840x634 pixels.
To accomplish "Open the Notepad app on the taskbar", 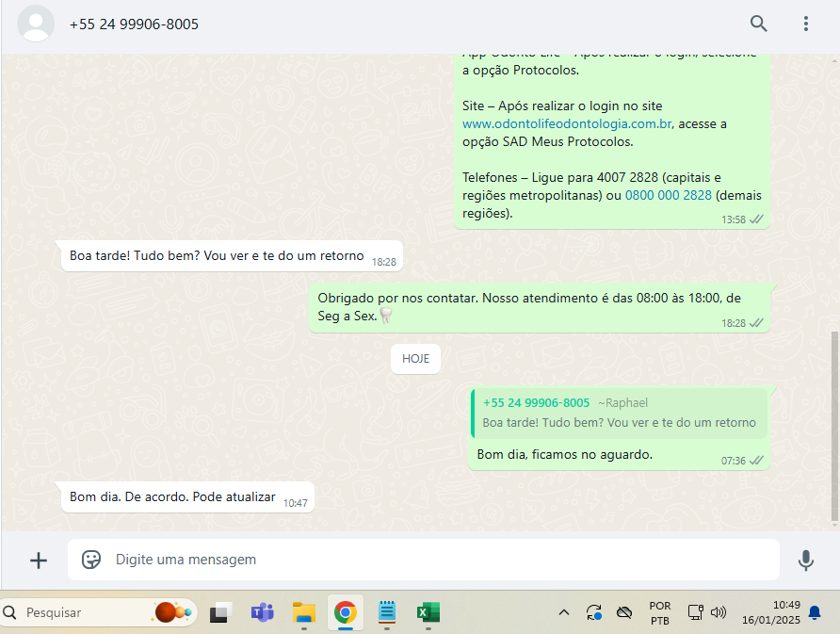I will click(387, 612).
